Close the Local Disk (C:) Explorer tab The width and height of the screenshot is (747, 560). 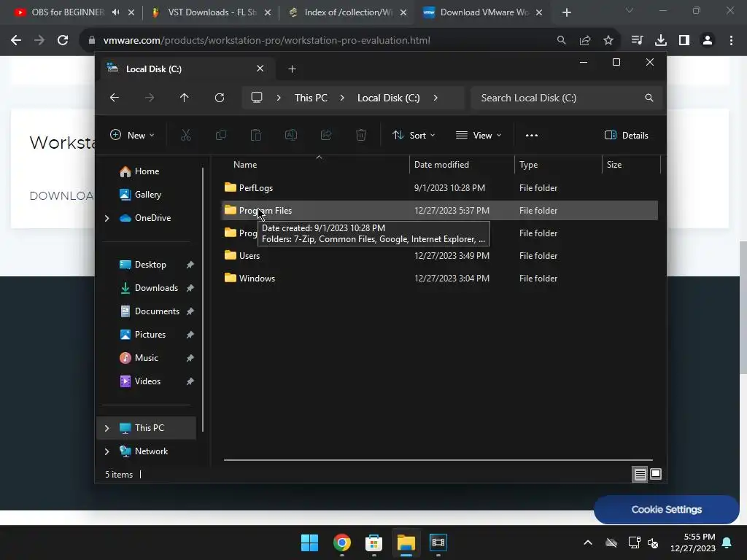260,69
